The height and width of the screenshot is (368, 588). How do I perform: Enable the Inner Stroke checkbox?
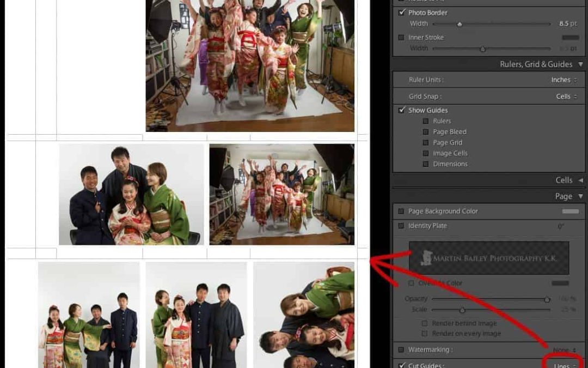(x=402, y=38)
